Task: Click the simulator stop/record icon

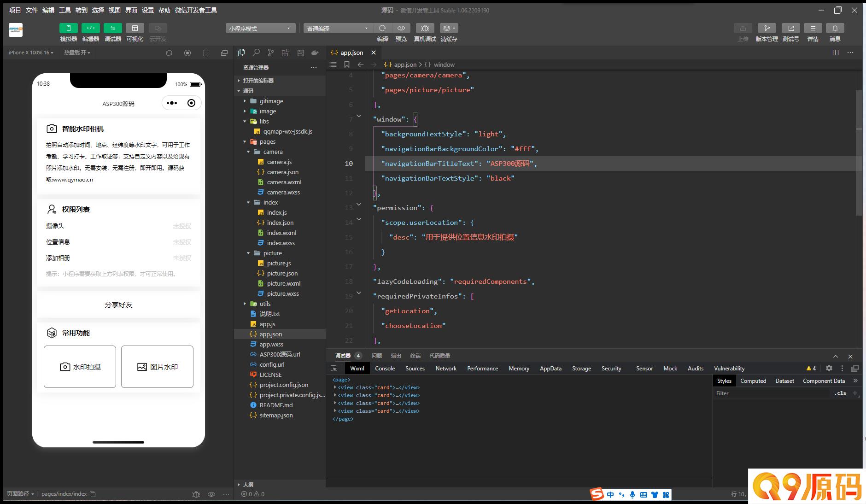Action: 187,53
